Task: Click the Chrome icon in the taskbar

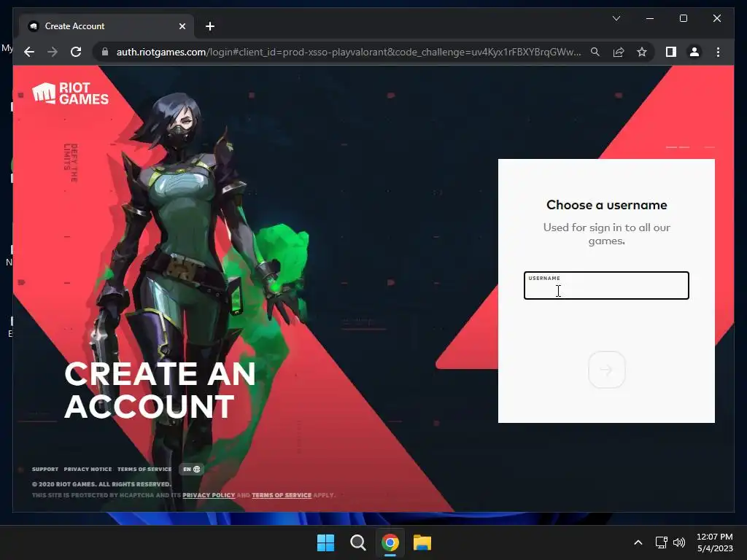Action: (390, 542)
